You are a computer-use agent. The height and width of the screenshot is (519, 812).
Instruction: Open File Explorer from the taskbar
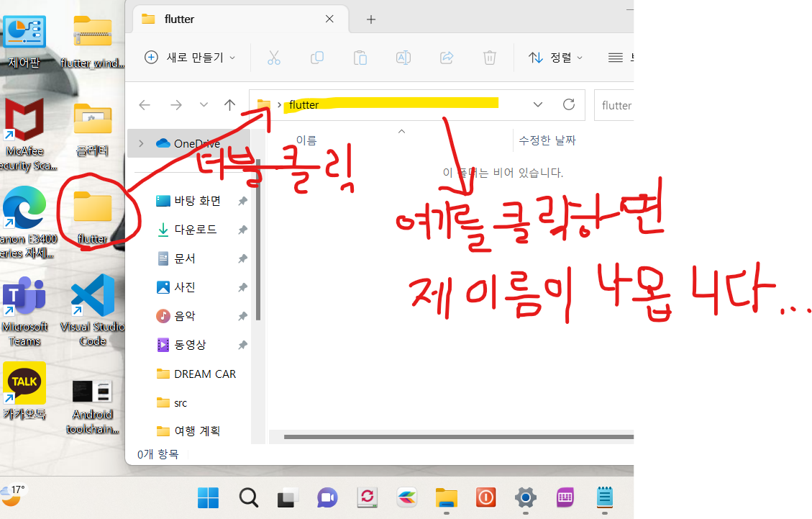tap(446, 497)
